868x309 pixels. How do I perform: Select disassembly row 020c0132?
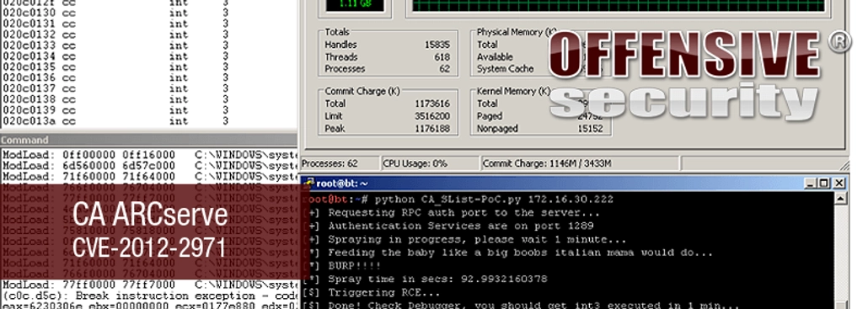click(x=115, y=35)
